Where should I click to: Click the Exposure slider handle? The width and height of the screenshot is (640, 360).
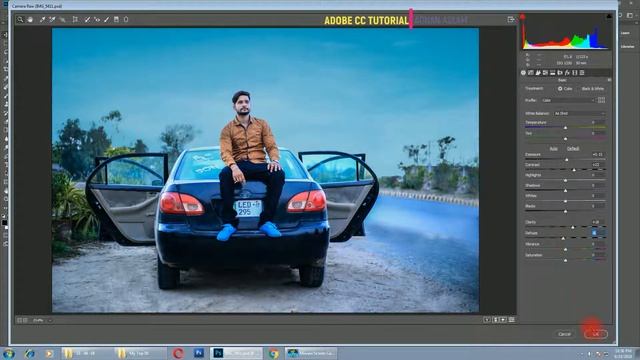567,160
